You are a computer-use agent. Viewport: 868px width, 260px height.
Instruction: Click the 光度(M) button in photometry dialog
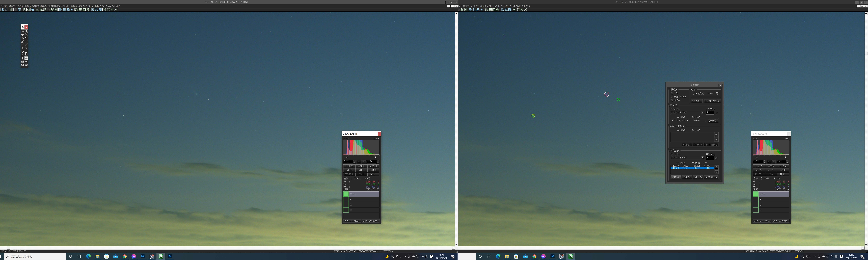pyautogui.click(x=676, y=177)
